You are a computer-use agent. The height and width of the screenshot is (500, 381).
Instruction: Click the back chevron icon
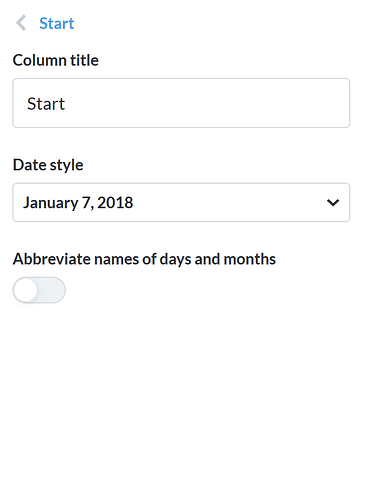tap(21, 23)
